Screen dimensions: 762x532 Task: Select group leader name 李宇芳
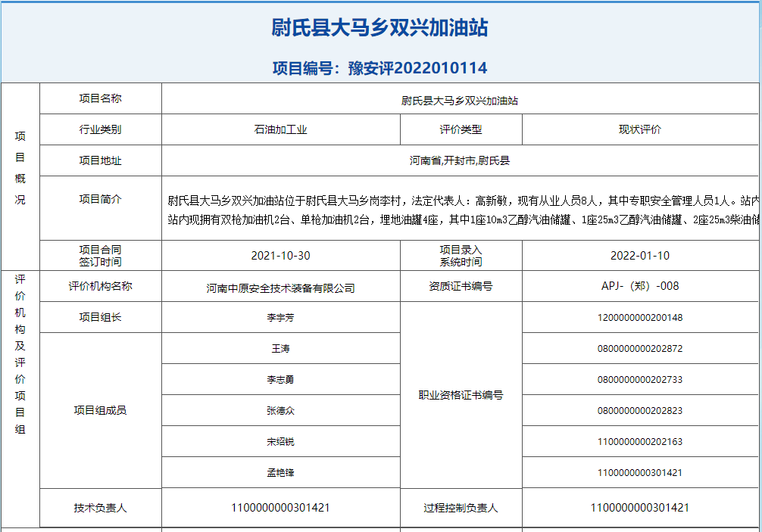pos(280,317)
